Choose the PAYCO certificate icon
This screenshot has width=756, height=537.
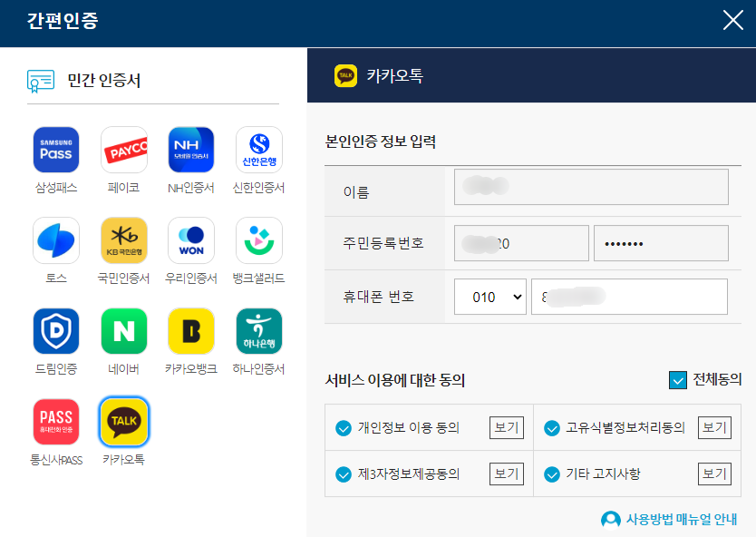124,150
